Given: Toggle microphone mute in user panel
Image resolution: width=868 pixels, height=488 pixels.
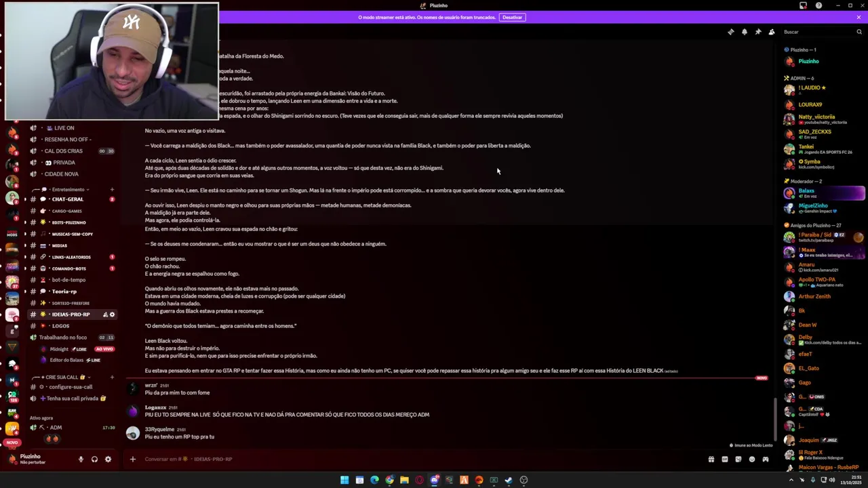Looking at the screenshot, I should point(81,460).
